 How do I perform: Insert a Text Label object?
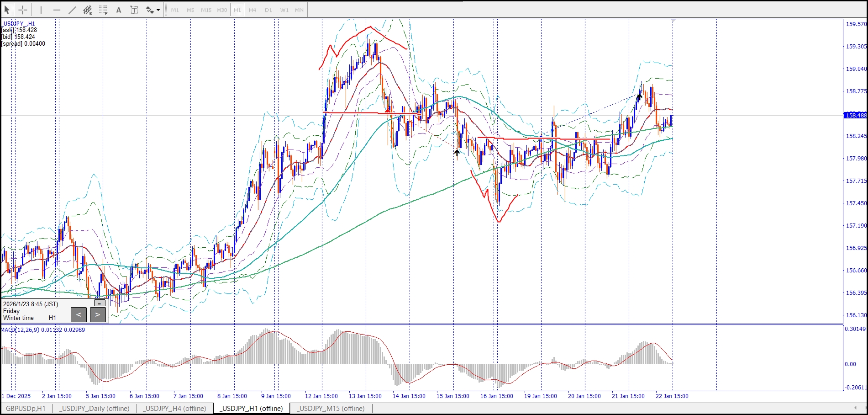(134, 10)
